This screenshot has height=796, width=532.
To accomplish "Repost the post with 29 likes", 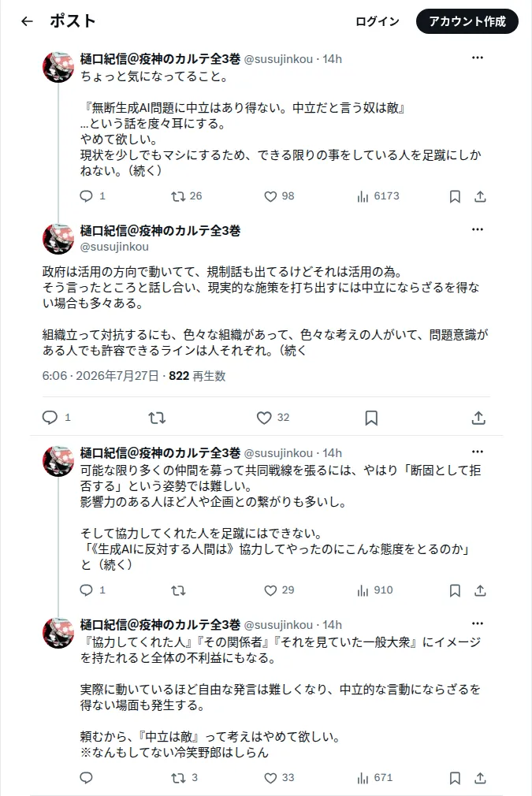I will (178, 590).
